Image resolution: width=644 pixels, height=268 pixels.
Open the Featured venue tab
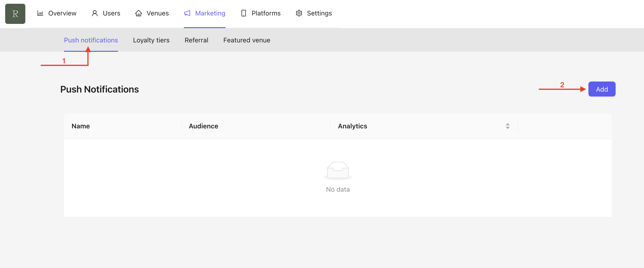click(x=246, y=40)
